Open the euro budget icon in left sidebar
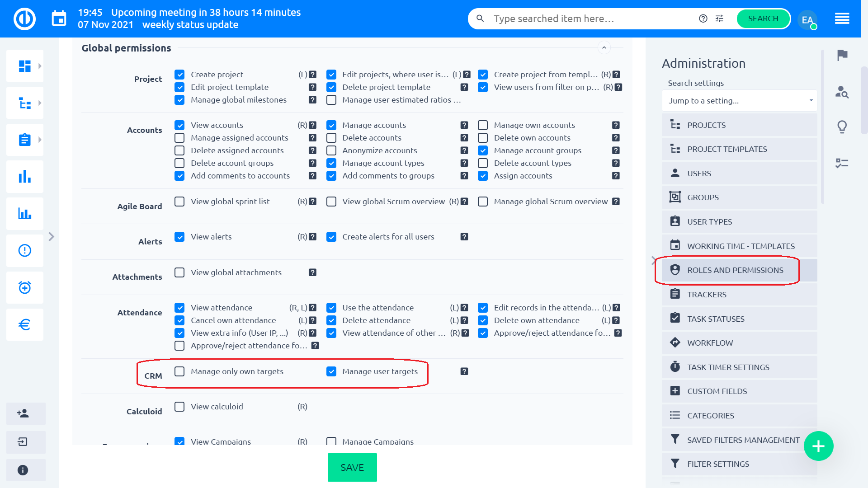Screen dimensions: 868x488 tap(25, 324)
